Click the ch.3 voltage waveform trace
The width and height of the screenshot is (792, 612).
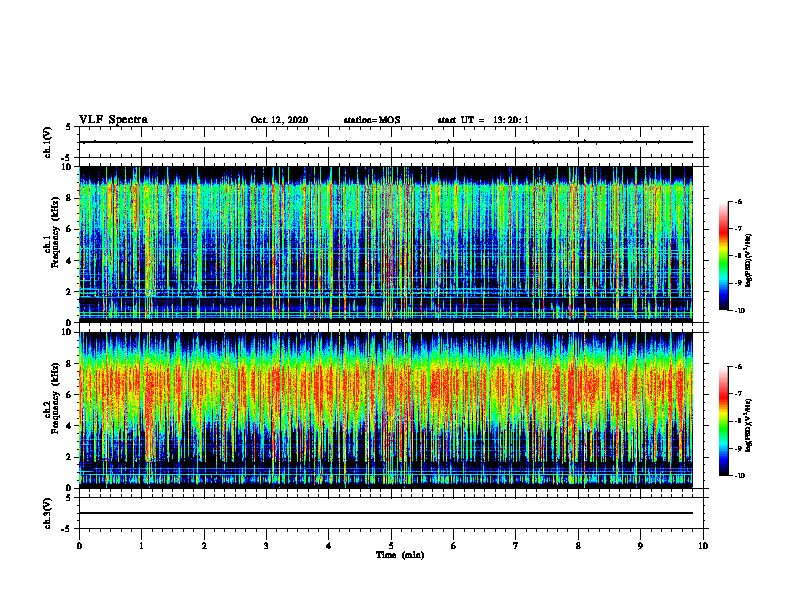(x=386, y=513)
